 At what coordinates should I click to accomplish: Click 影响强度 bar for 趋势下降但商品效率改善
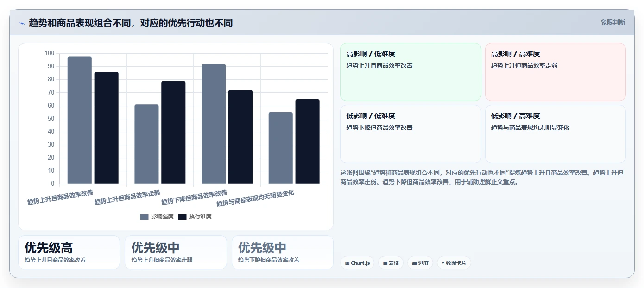tap(214, 124)
